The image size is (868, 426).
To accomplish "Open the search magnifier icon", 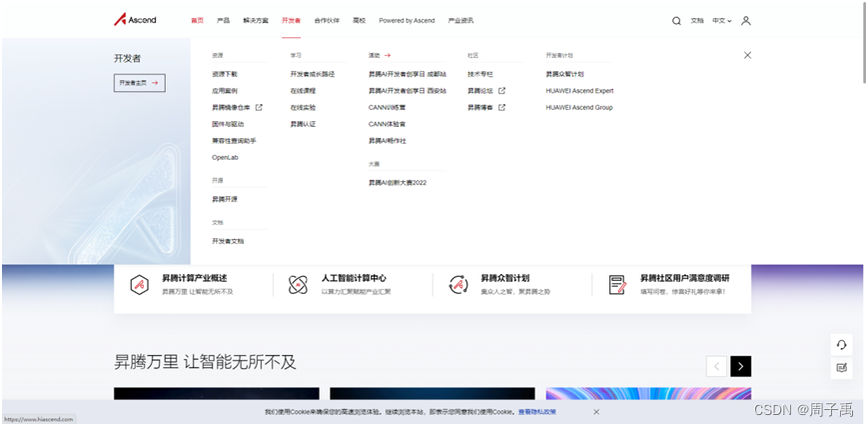I will (x=676, y=21).
